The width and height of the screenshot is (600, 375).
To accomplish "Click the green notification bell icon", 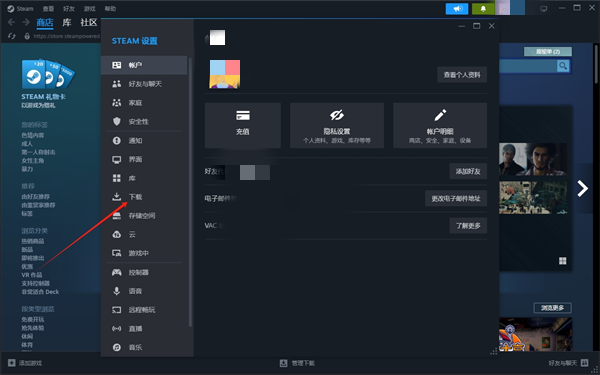I will 483,8.
